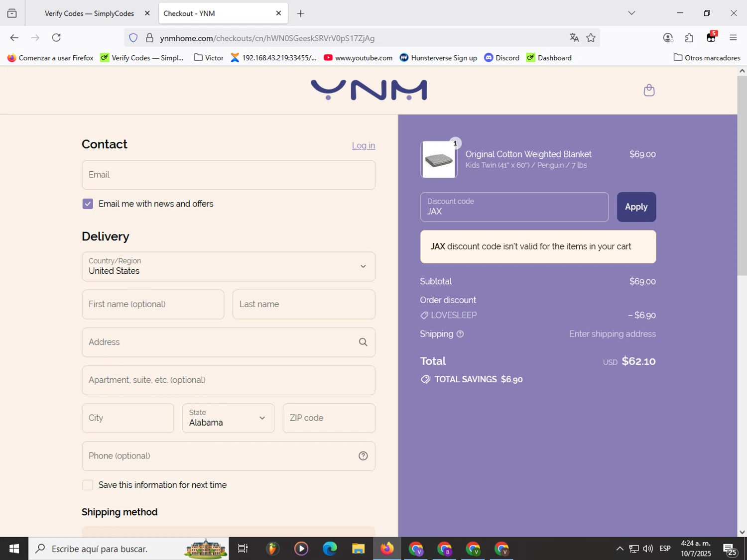Switch to Verify Codes — SimplyCodes tab
Screen dimensions: 747x560
pyautogui.click(x=90, y=13)
